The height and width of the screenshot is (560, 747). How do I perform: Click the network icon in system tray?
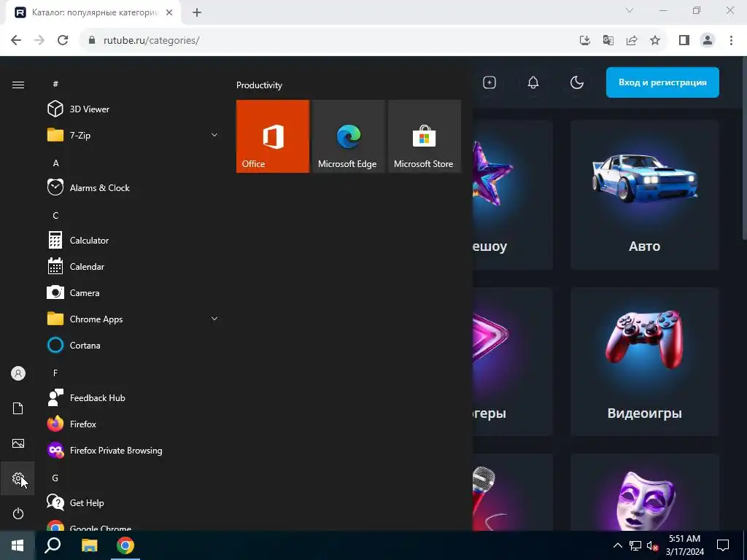[635, 545]
